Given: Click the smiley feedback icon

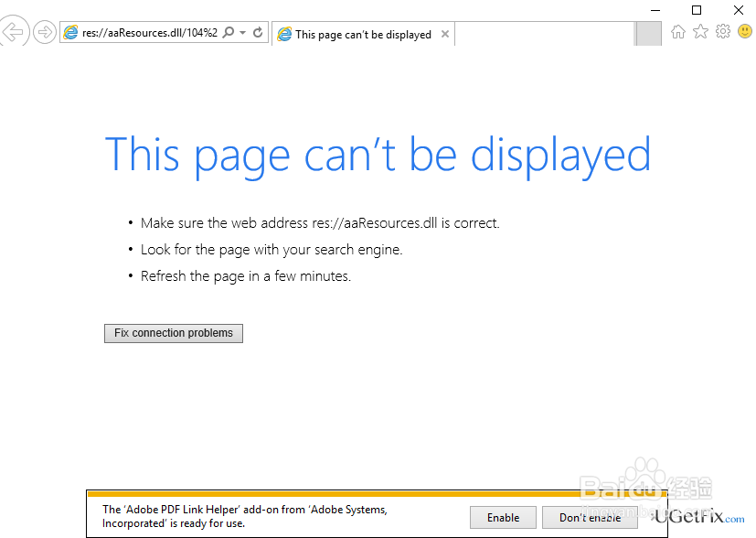Looking at the screenshot, I should click(745, 32).
